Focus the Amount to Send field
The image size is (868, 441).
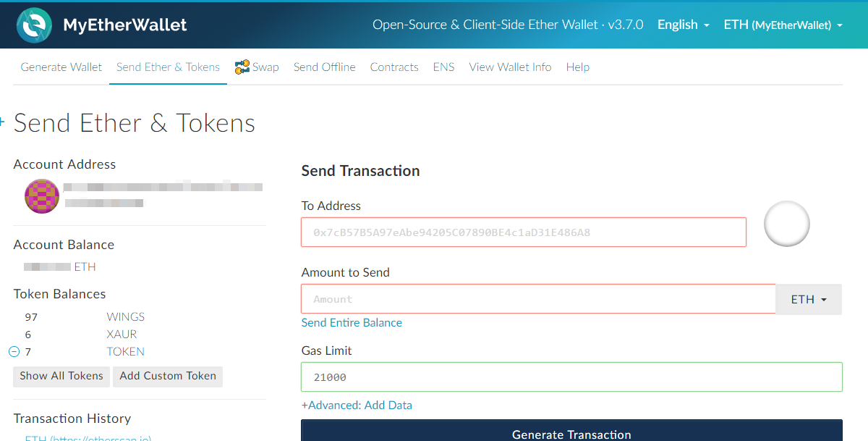[x=538, y=299]
